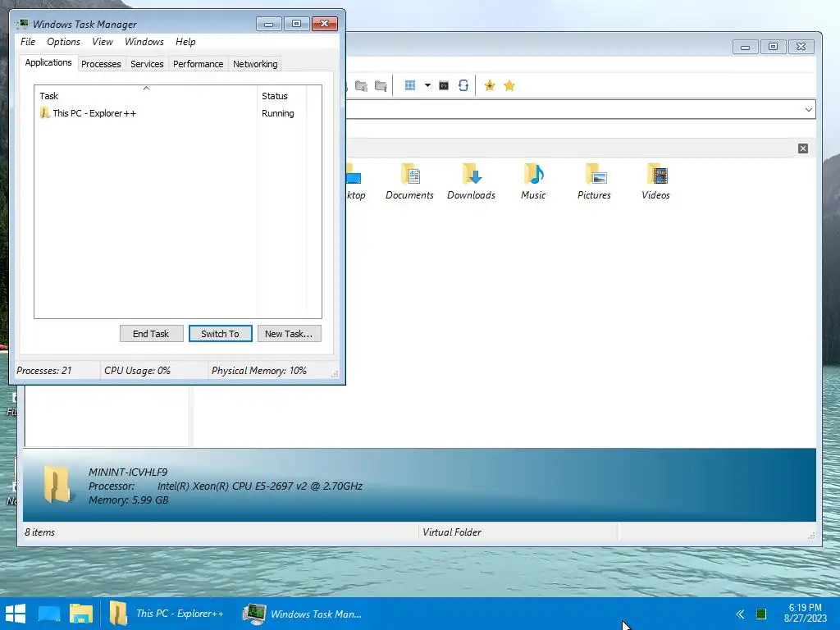Open Task Manager View menu
The image size is (840, 630).
click(103, 42)
